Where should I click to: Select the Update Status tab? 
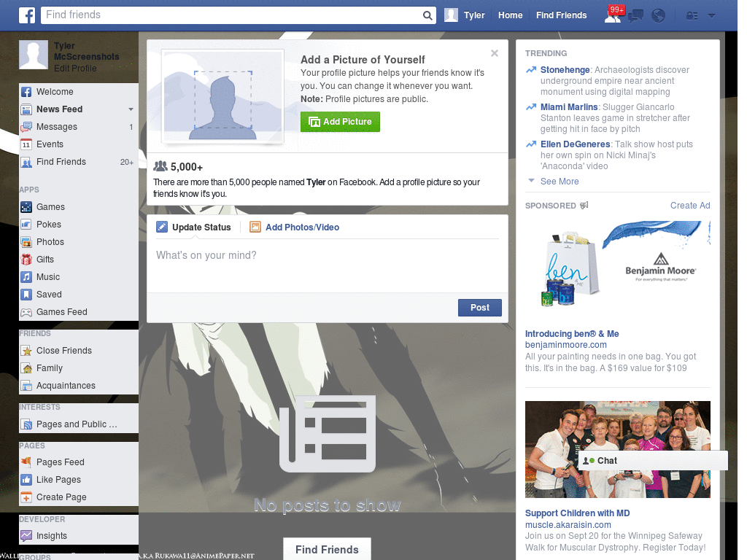(194, 227)
